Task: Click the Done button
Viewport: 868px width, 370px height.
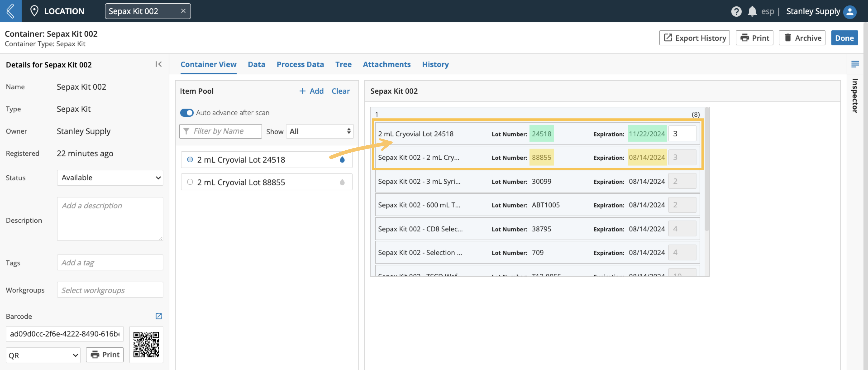Action: pos(844,38)
